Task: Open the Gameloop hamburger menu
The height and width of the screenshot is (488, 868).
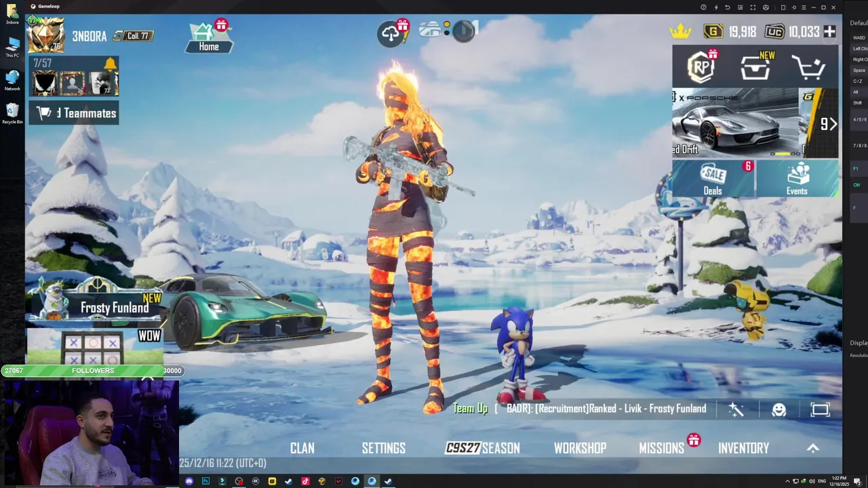Action: [804, 7]
